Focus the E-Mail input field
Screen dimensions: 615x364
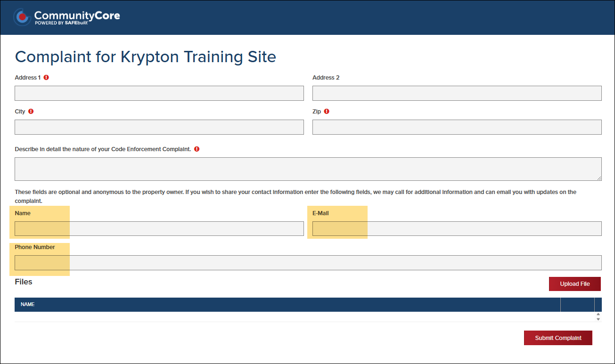tap(457, 229)
